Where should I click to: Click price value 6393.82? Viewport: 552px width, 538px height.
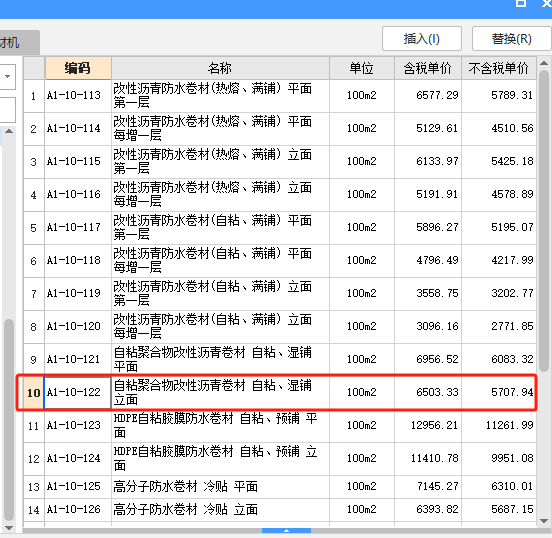(x=437, y=509)
